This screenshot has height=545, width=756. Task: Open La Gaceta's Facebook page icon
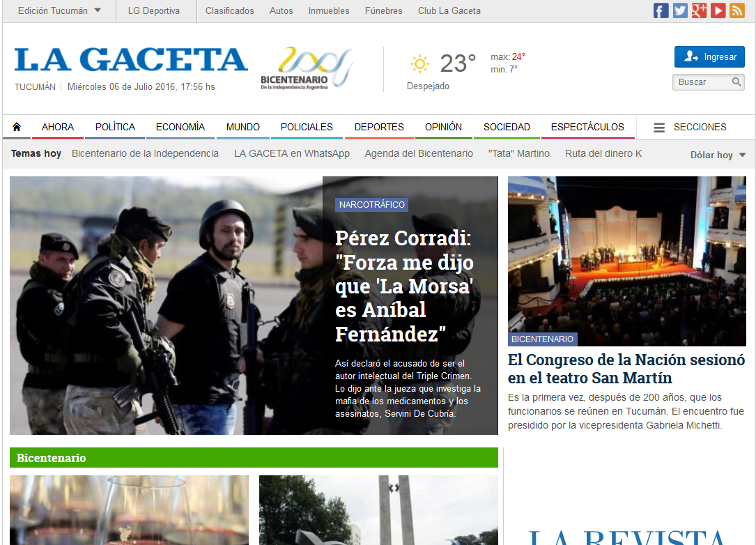661,10
